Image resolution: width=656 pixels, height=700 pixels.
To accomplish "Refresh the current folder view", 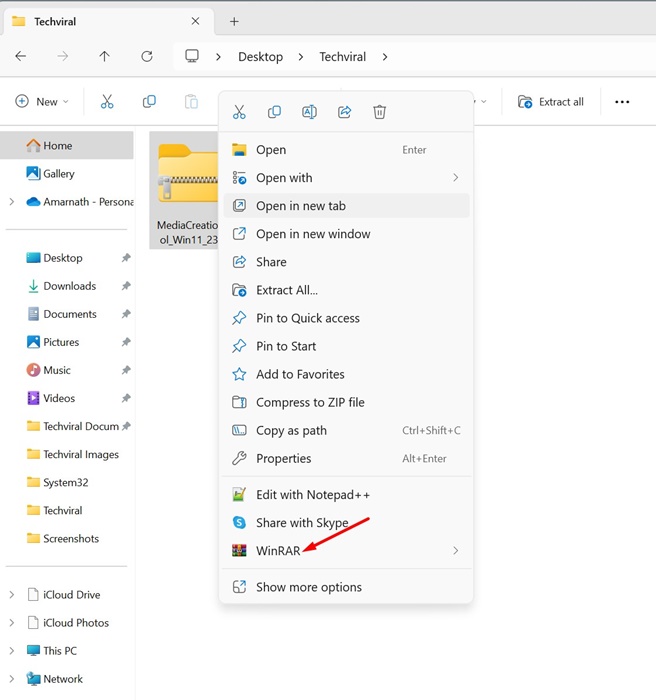I will tap(147, 56).
